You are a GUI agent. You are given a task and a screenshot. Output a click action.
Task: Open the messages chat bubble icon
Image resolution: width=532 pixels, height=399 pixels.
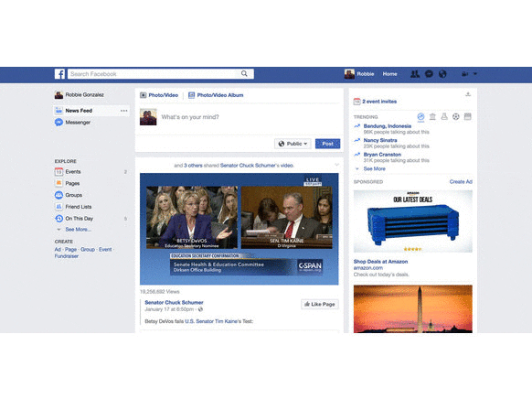(429, 74)
